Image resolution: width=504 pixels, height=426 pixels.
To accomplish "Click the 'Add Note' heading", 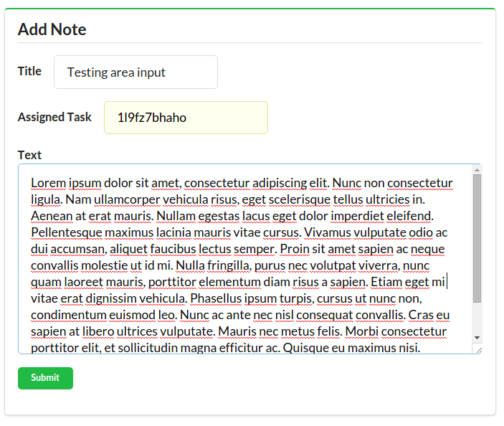I will pyautogui.click(x=52, y=29).
